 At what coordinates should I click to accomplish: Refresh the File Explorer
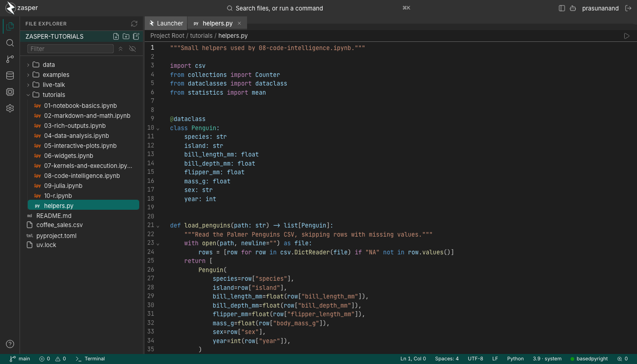pyautogui.click(x=134, y=24)
